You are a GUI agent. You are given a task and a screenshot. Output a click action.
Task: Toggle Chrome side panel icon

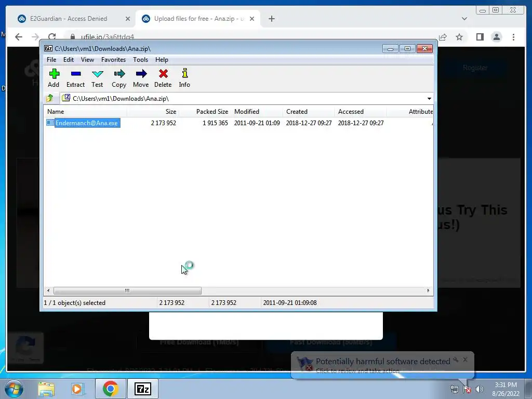[x=480, y=37]
